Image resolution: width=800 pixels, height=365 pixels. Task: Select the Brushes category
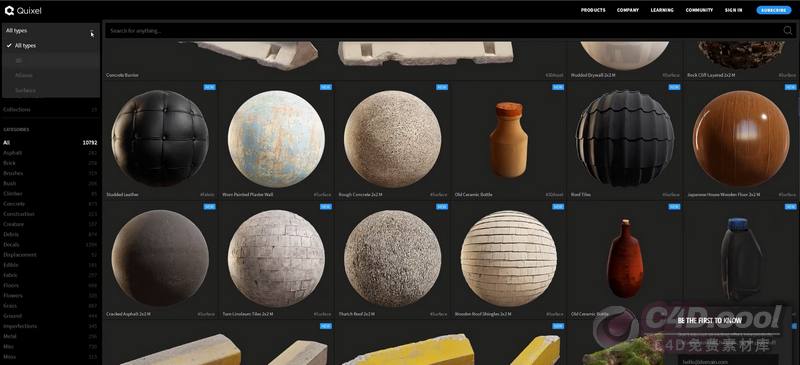pyautogui.click(x=50, y=173)
